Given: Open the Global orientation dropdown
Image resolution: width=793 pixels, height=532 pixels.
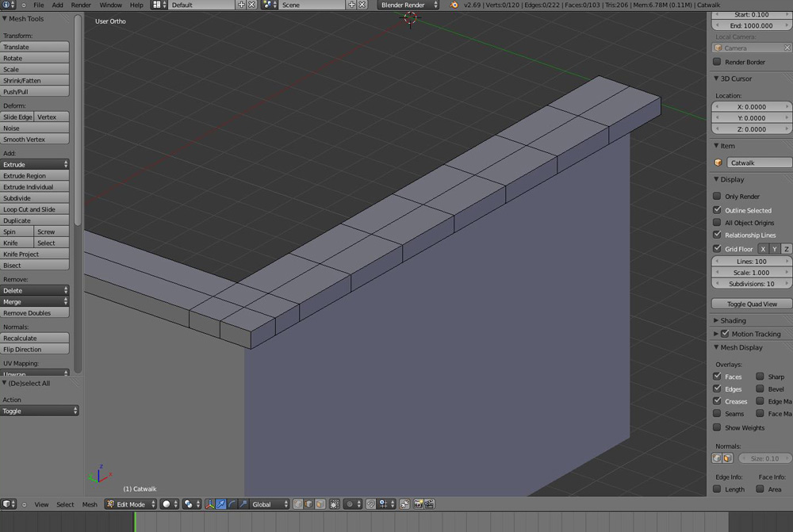Looking at the screenshot, I should tap(270, 504).
